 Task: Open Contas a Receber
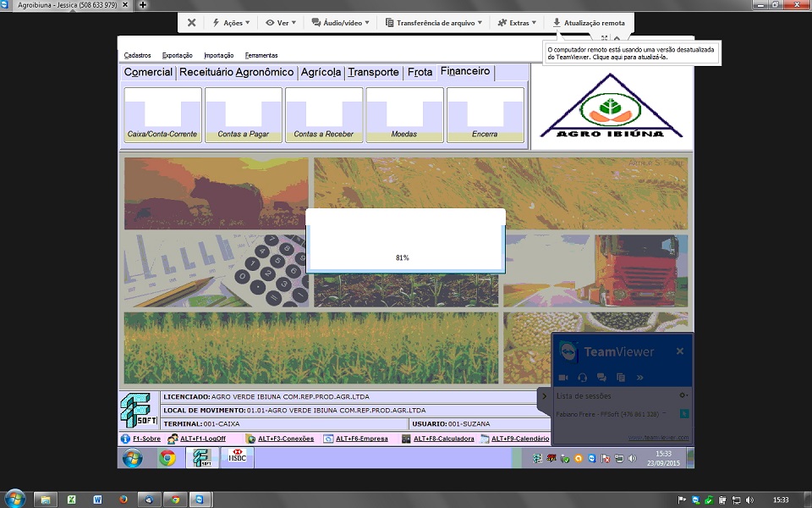324,114
